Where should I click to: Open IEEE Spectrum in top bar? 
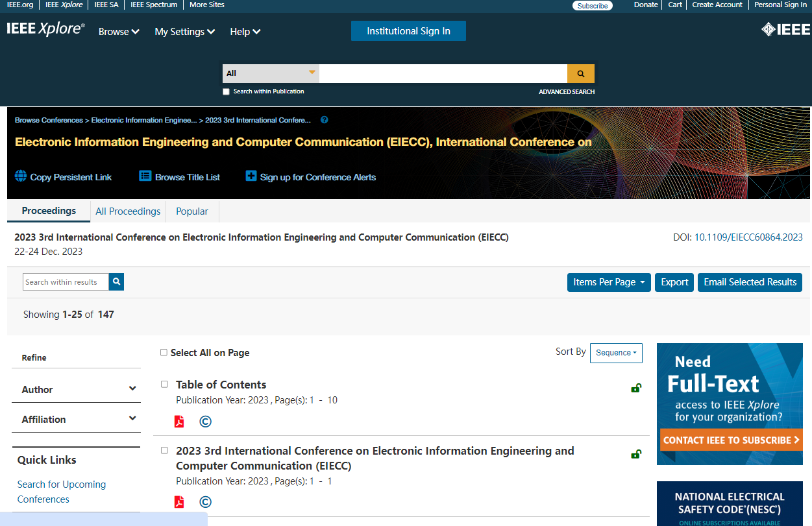click(x=154, y=5)
